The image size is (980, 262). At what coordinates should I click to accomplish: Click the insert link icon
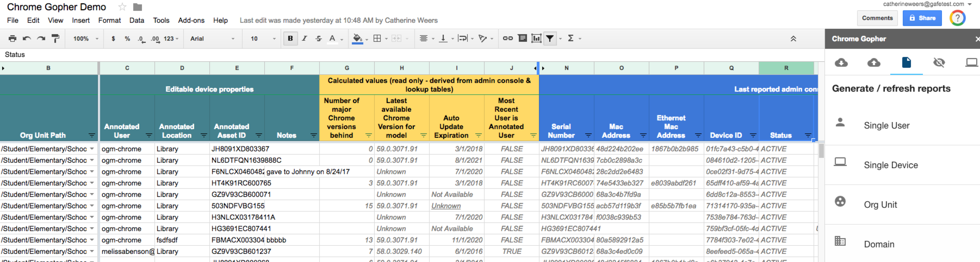(x=507, y=38)
